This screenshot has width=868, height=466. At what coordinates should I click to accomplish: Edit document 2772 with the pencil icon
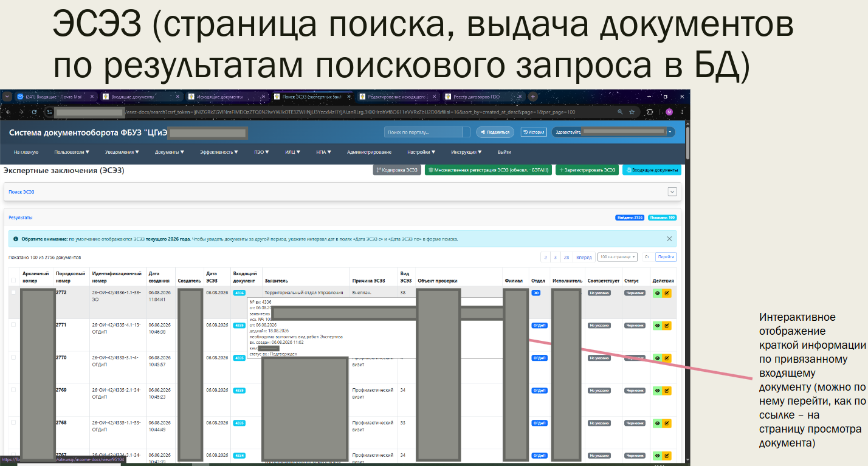(666, 293)
